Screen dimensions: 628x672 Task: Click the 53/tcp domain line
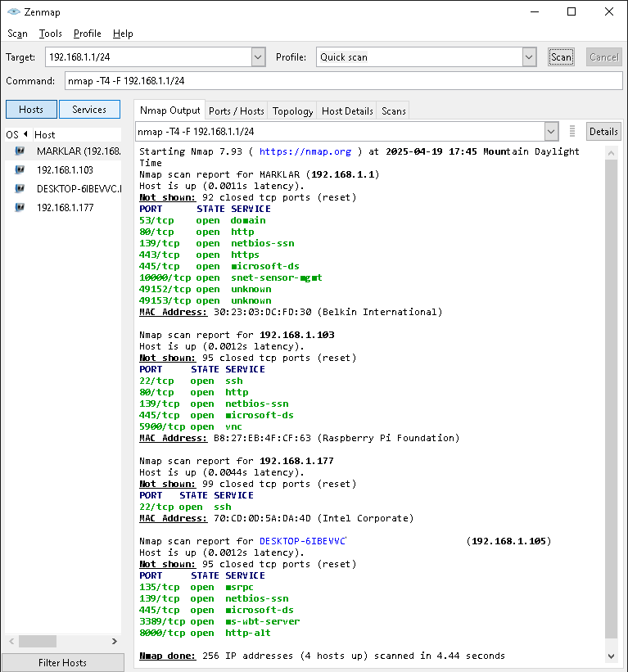click(202, 220)
